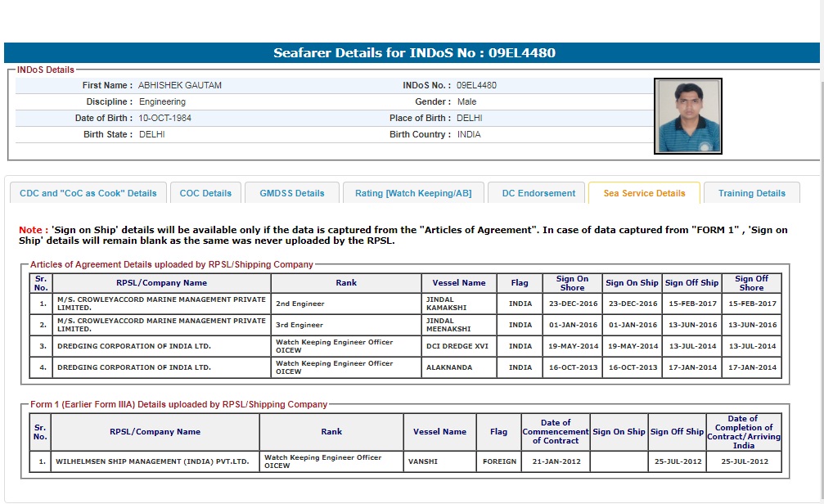Click the Seafarer Details header bar
Screen dimensions: 824x504
point(414,53)
